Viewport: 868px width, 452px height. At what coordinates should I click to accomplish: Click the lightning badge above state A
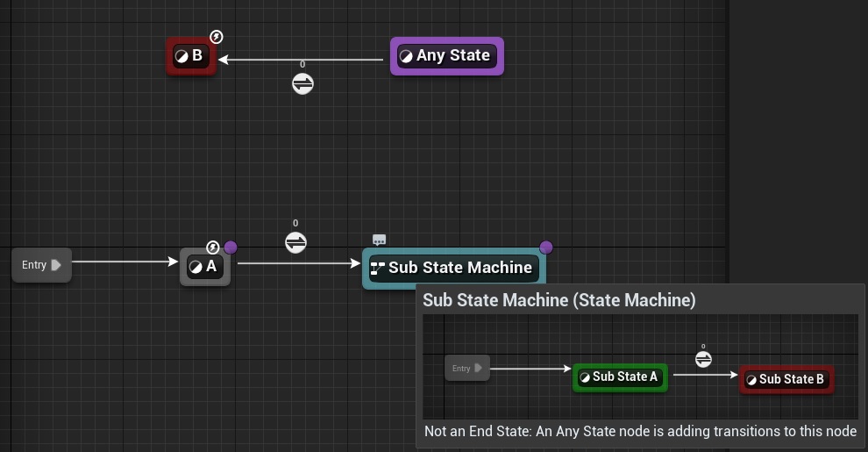coord(213,248)
